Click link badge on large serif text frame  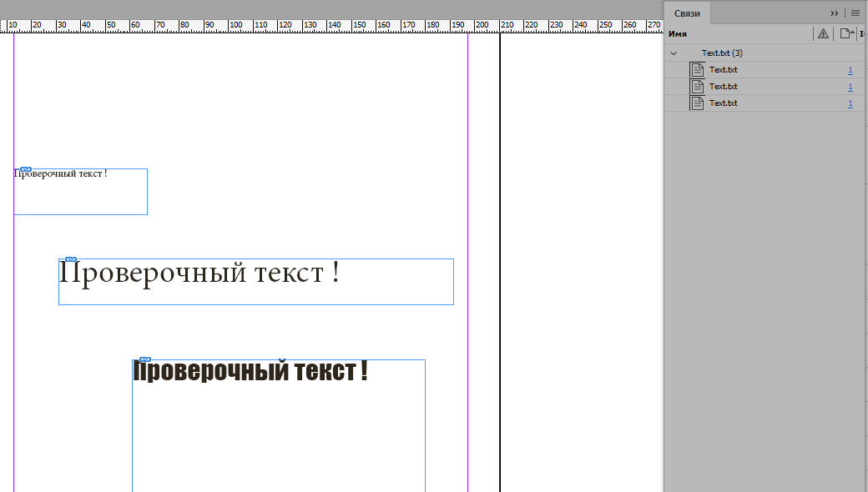[71, 259]
